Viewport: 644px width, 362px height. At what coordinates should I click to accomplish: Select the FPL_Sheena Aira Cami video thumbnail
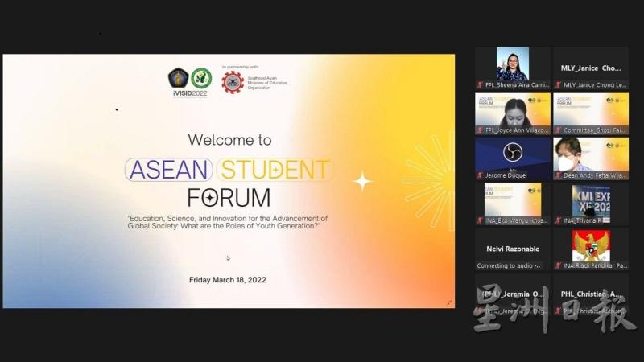tap(513, 68)
